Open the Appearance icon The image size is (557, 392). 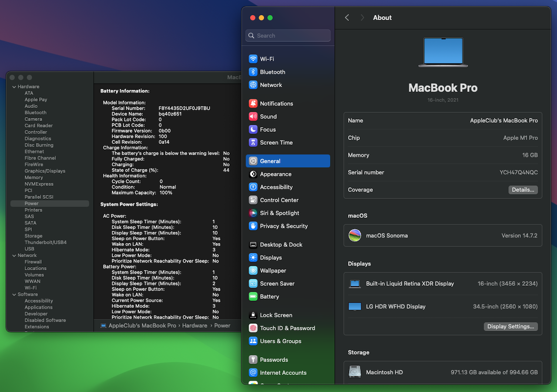[x=253, y=174]
